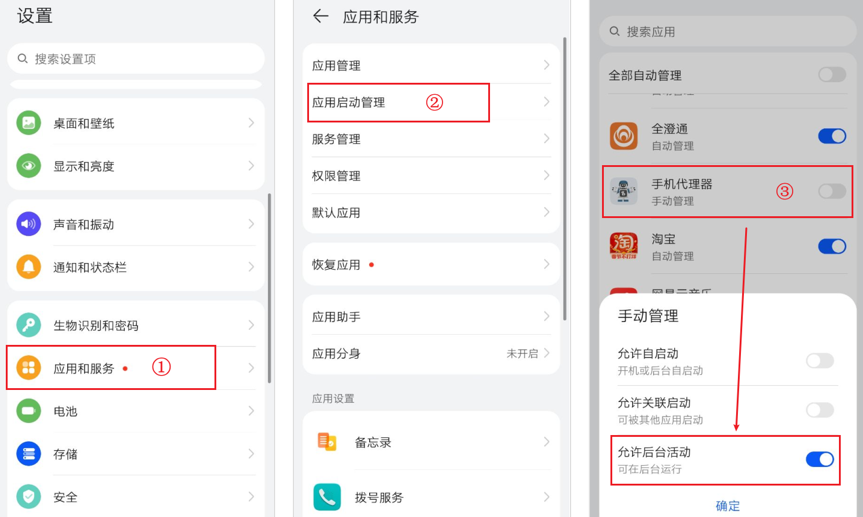The height and width of the screenshot is (517, 863).
Task: Tap the 生物识别和密码 key icon
Action: 29,325
